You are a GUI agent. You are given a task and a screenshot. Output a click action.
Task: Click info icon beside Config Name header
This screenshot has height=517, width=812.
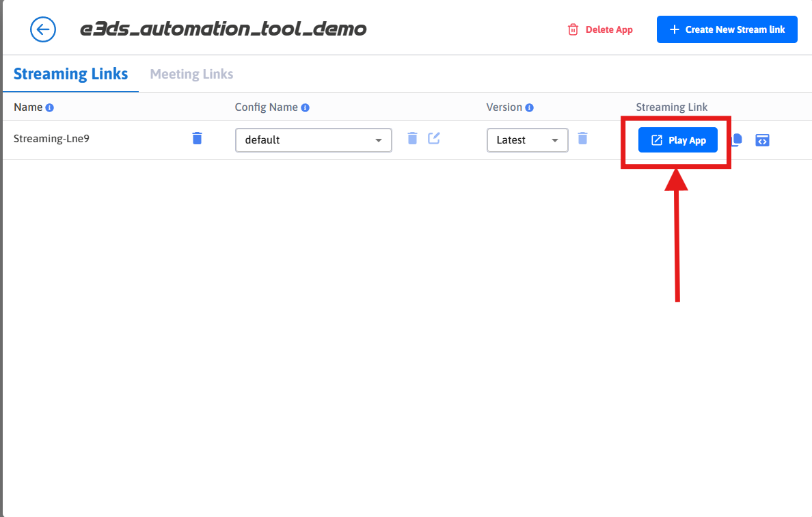pyautogui.click(x=306, y=108)
